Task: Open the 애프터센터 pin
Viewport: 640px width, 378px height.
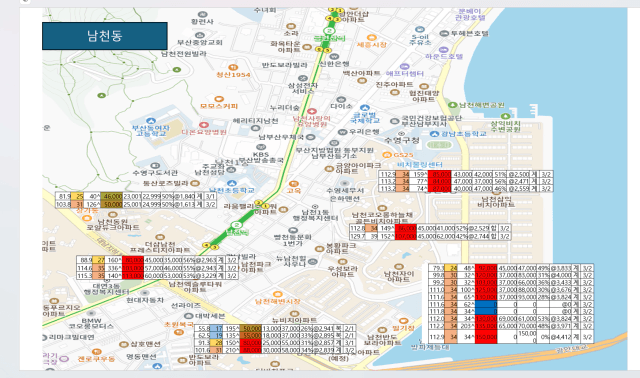Action: [404, 67]
